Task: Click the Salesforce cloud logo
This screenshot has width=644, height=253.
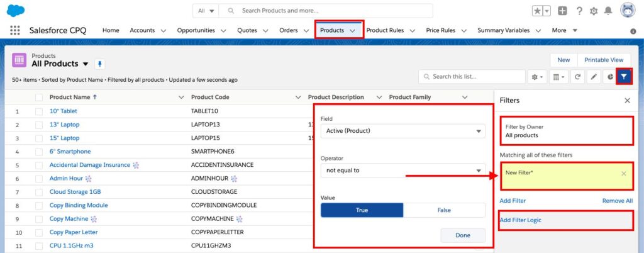Action: pyautogui.click(x=16, y=10)
